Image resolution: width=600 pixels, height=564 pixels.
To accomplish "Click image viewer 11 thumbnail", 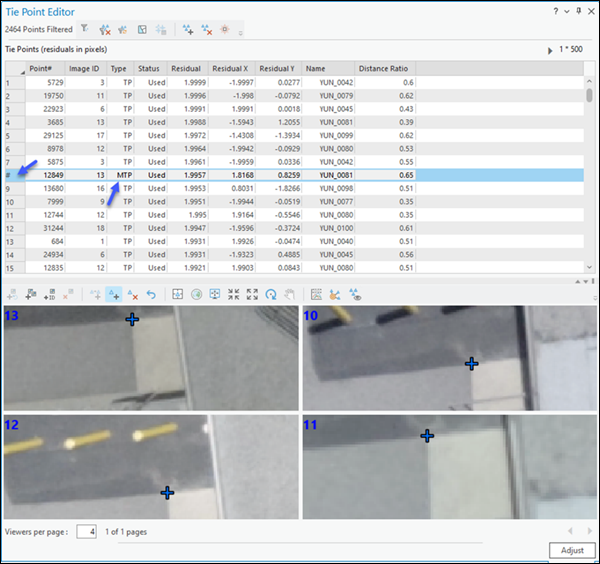I will 450,467.
